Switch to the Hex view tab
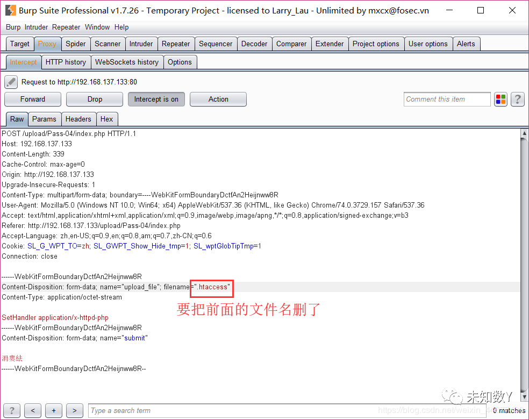The image size is (529, 420). click(106, 119)
